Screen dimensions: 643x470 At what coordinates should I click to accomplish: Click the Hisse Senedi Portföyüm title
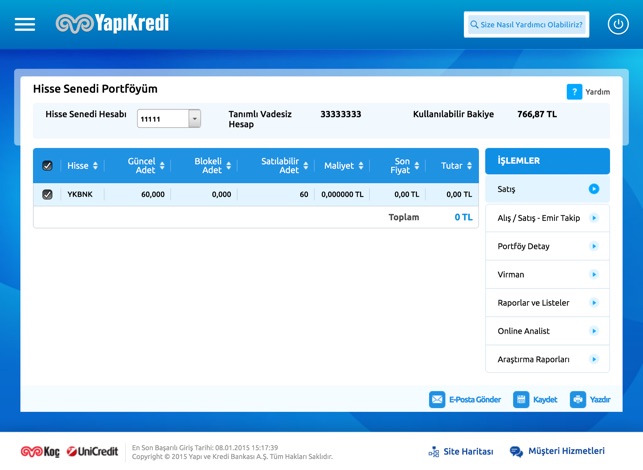click(95, 89)
